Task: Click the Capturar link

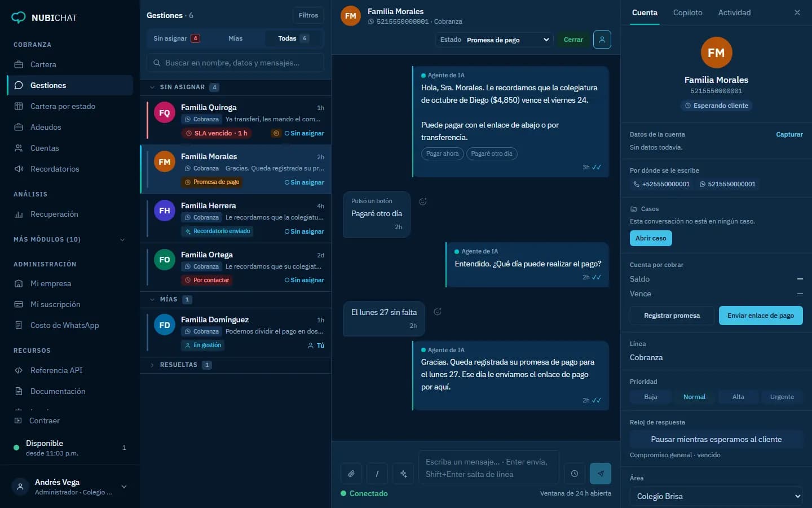Action: (x=789, y=134)
